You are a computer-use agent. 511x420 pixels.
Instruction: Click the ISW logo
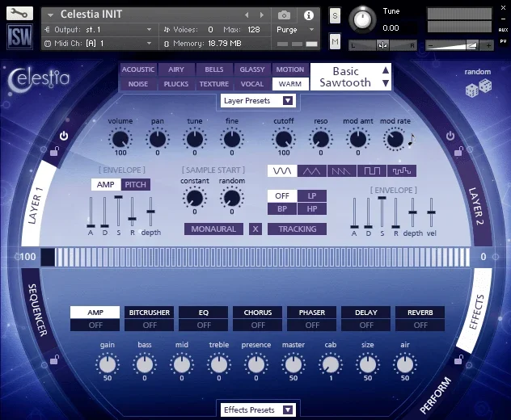click(19, 36)
